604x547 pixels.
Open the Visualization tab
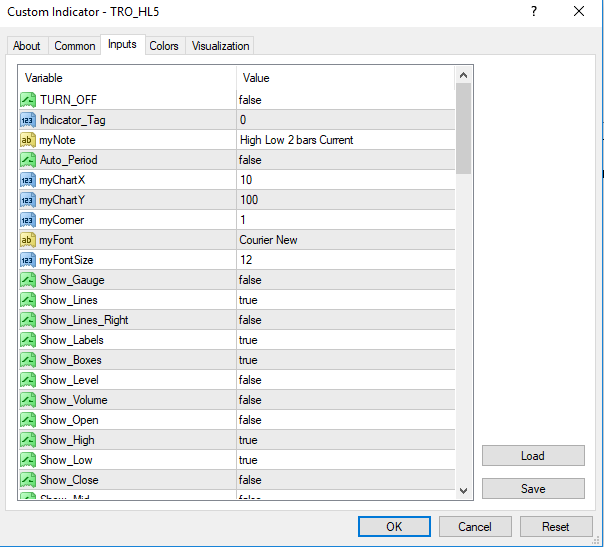tap(220, 46)
